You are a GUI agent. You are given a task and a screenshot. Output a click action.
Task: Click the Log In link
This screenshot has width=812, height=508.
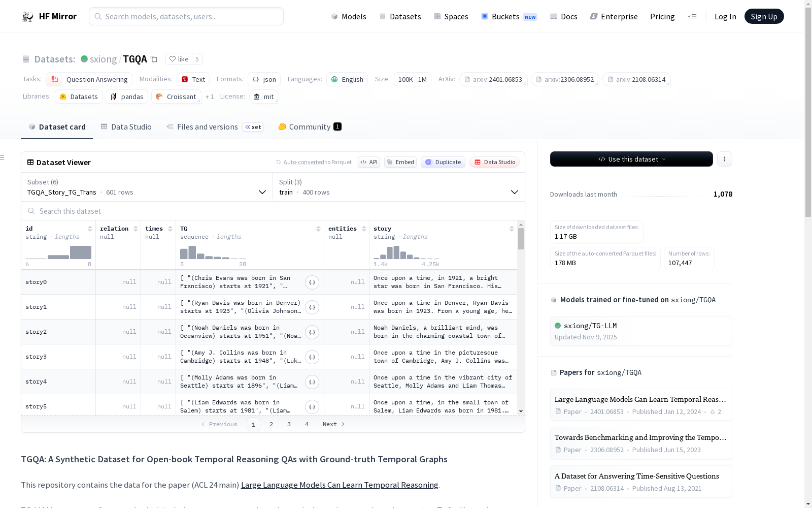[725, 17]
